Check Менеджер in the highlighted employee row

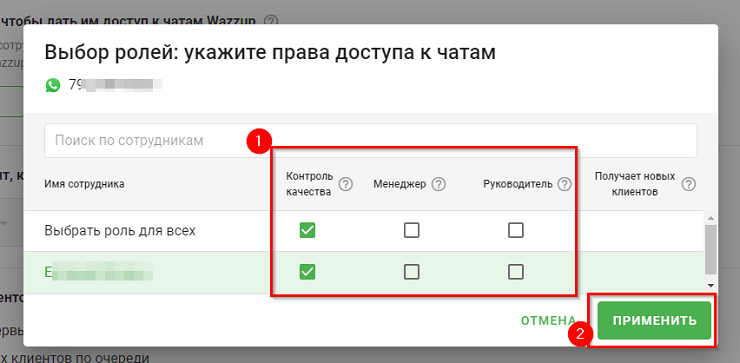tap(412, 271)
